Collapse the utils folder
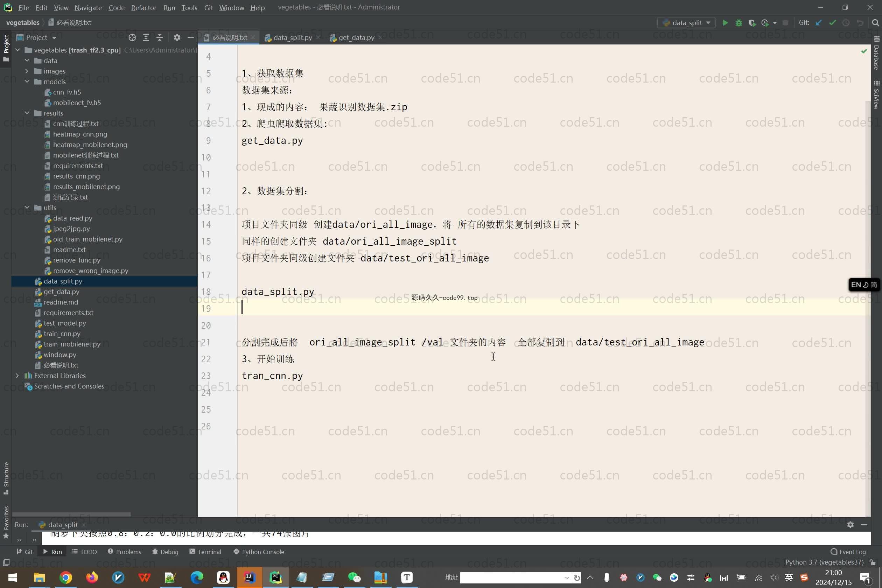This screenshot has height=588, width=882. coord(27,207)
